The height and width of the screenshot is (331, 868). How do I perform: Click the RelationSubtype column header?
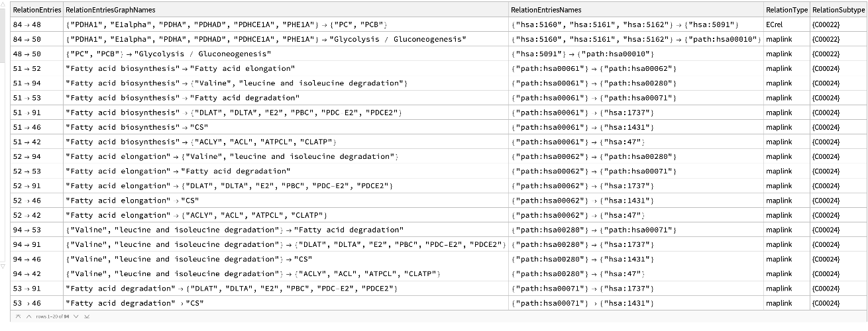point(838,10)
